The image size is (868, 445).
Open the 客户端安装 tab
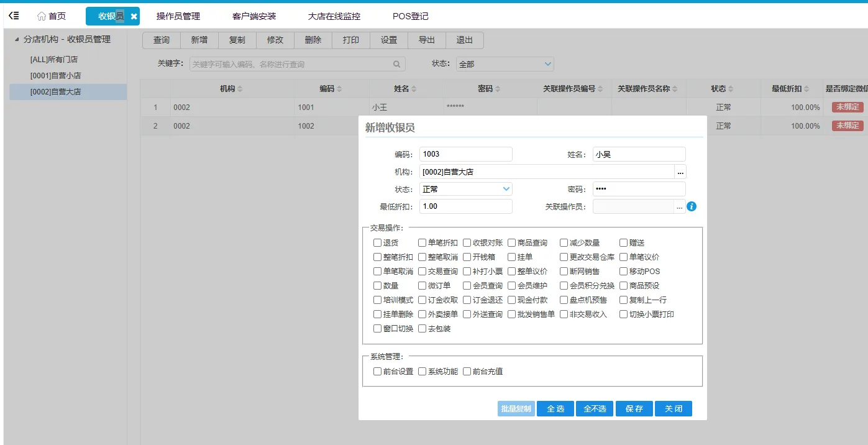254,16
